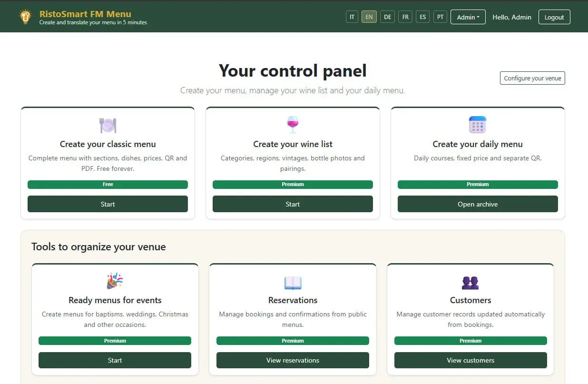
Task: Click the 'Your control panel' title
Action: 293,70
